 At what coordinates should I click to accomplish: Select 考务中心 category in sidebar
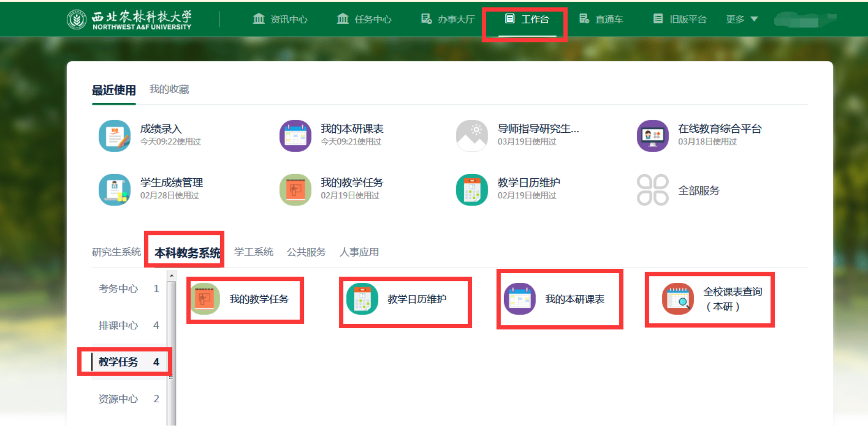(x=118, y=288)
